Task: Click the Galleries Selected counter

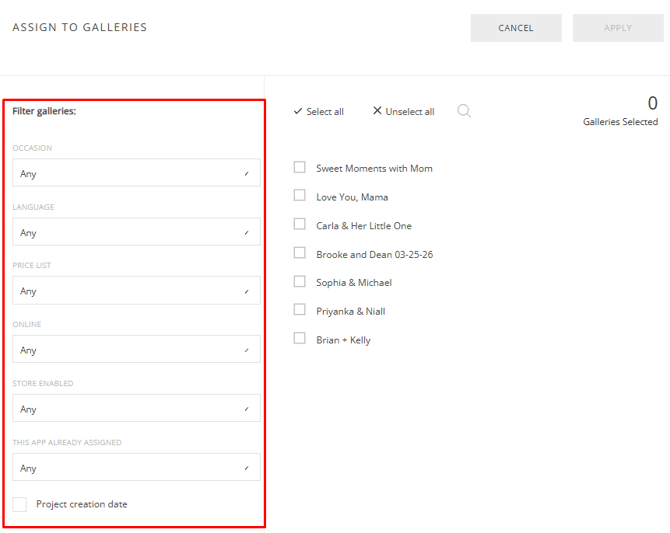Action: (x=620, y=111)
